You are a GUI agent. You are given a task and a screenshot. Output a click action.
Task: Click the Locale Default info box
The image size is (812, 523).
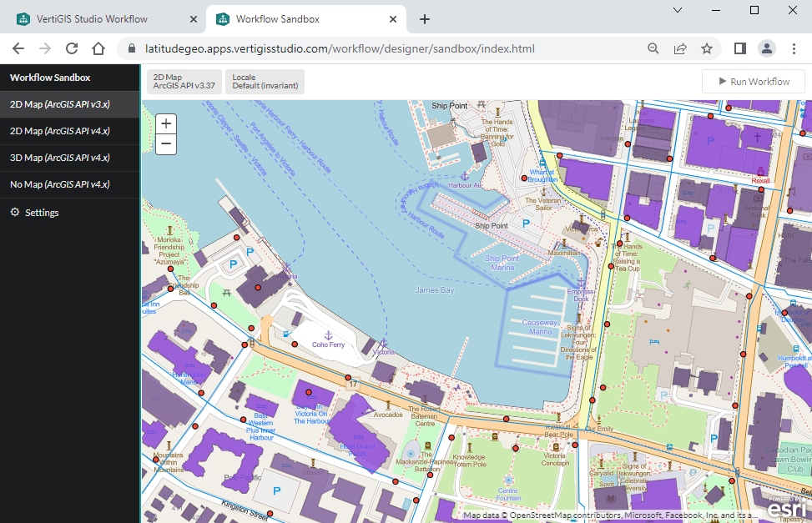click(x=265, y=82)
